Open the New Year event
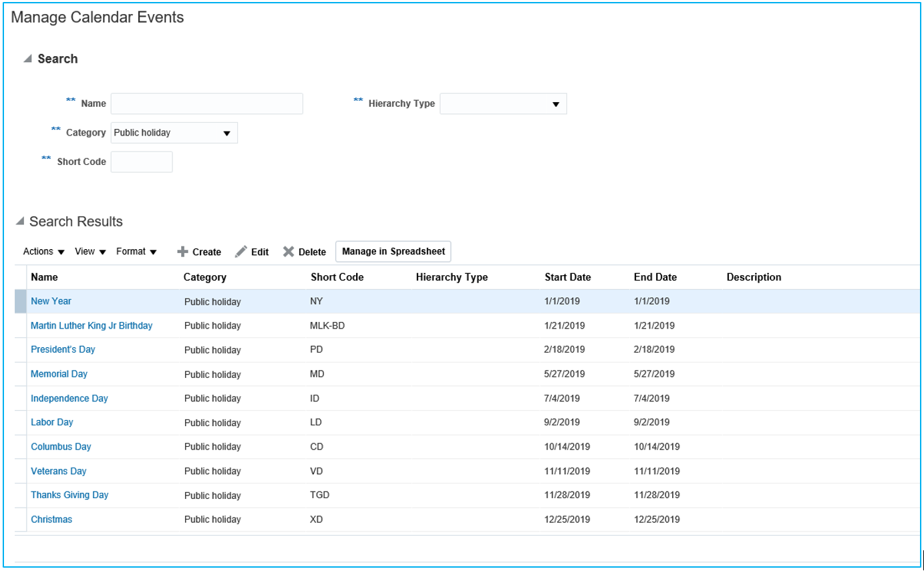Screen dimensions: 924x573 (51, 301)
